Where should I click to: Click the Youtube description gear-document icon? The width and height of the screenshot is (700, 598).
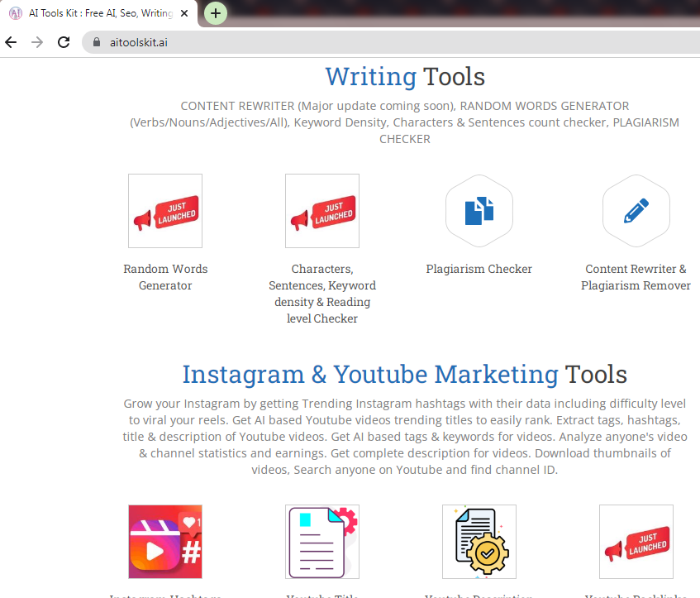[479, 542]
